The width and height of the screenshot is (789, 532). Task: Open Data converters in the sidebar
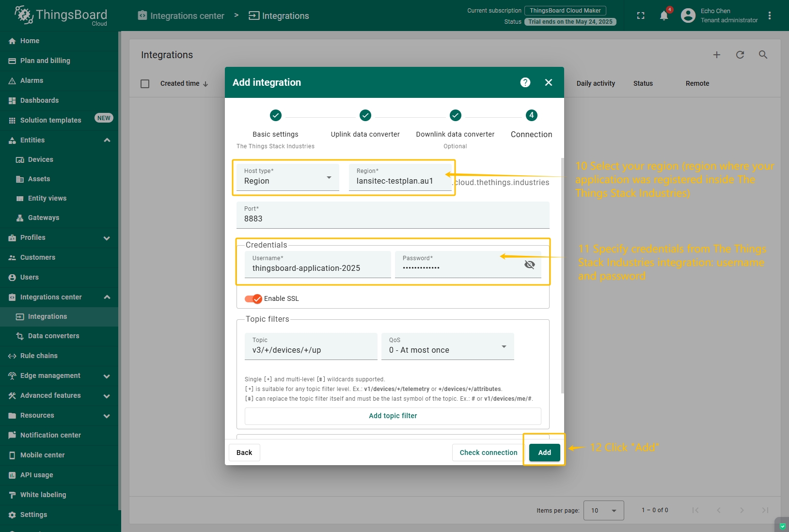point(53,336)
